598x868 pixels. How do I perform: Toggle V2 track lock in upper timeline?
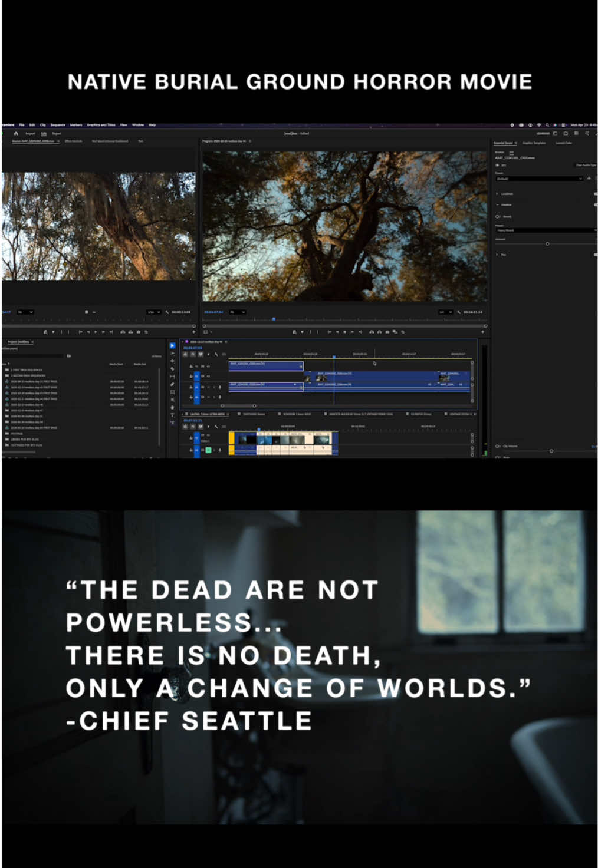pos(190,366)
